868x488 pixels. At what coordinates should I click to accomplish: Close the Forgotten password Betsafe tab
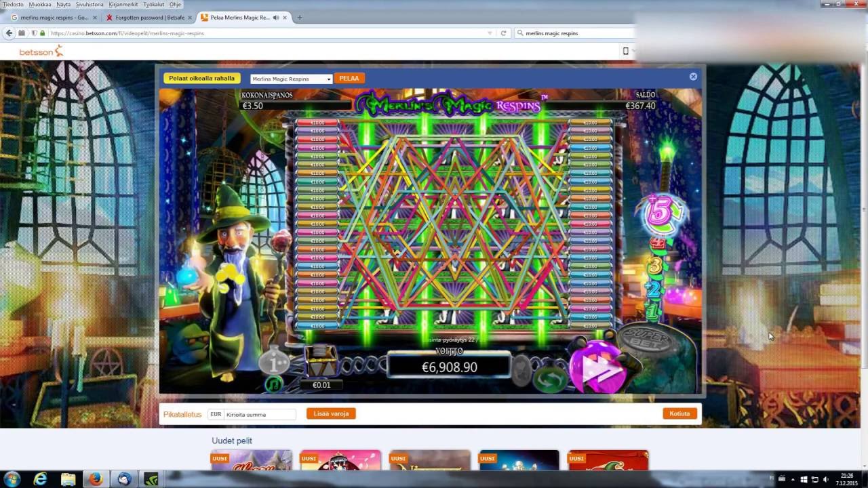190,18
